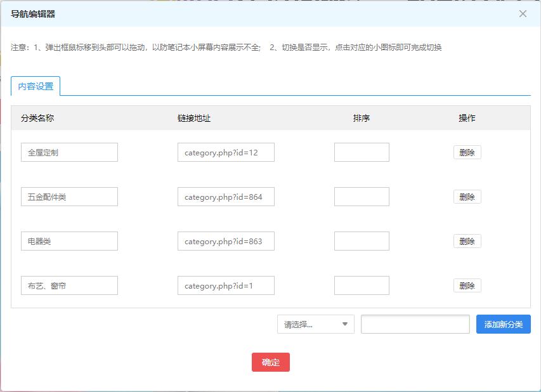This screenshot has width=541, height=392.
Task: Edit the category.php?id=864 link field
Action: pyautogui.click(x=226, y=197)
